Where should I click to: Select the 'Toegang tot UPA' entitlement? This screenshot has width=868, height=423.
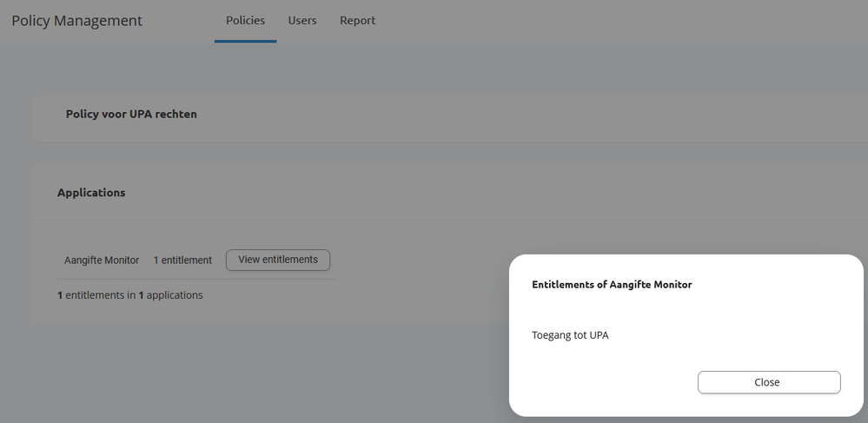(570, 335)
